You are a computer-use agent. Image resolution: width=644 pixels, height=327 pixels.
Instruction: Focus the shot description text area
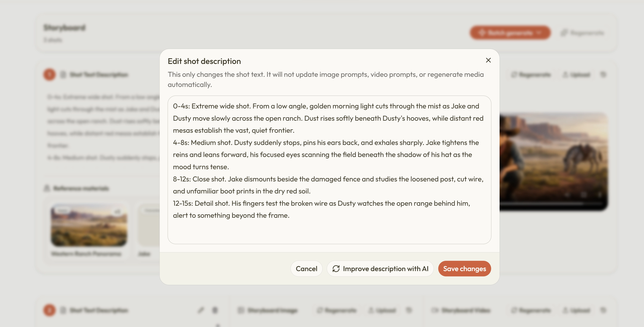pos(329,170)
